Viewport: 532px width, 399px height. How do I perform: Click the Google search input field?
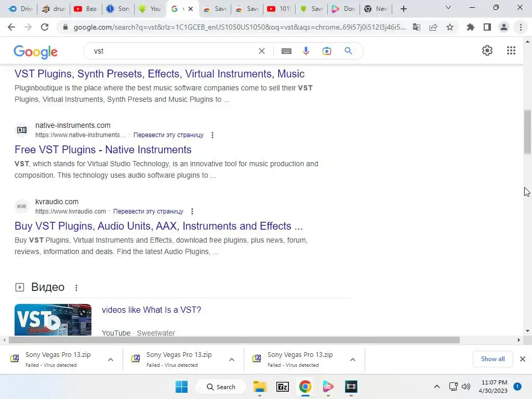tap(173, 51)
